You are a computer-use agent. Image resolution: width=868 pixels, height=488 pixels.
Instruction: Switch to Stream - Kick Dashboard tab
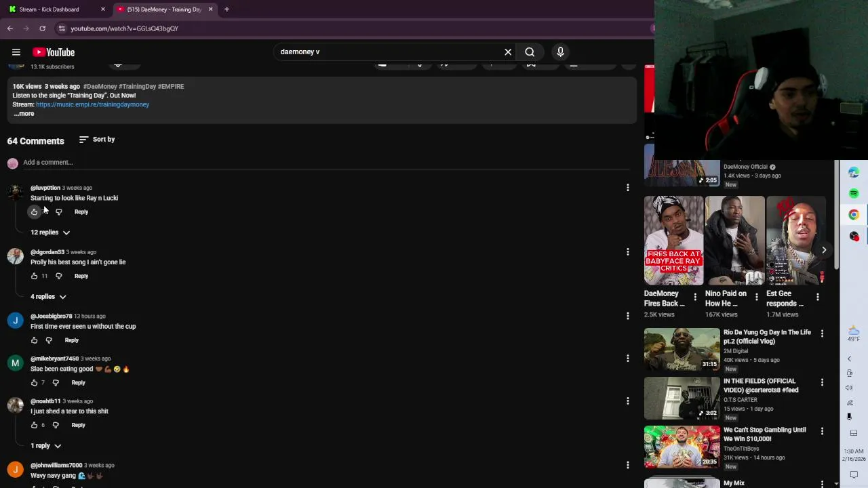tap(49, 9)
